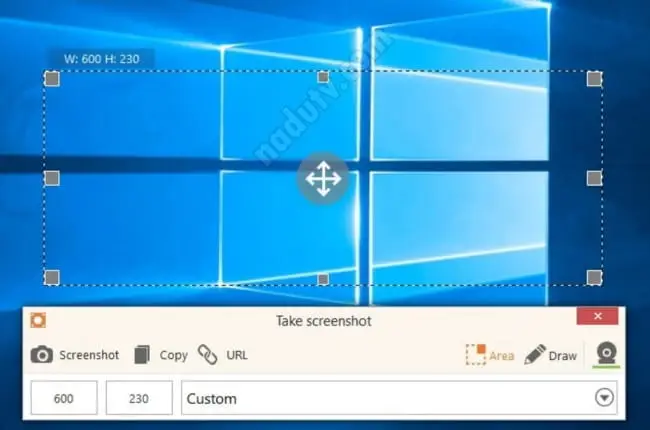Screen dimensions: 650x430
Task: Click the Screenshot button label
Action: coord(89,355)
